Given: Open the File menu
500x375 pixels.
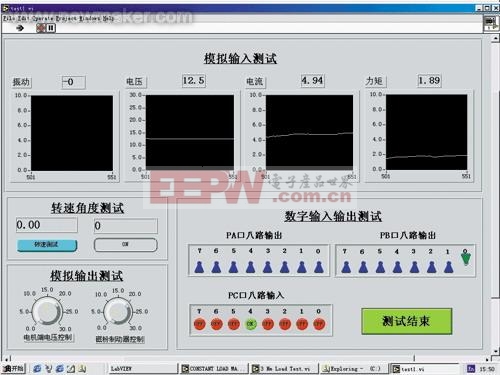Looking at the screenshot, I should (x=8, y=18).
